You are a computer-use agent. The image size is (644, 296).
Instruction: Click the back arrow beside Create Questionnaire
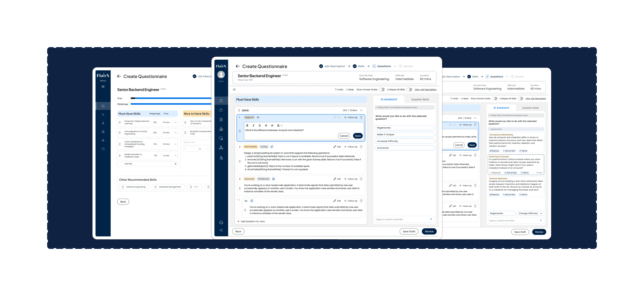(x=237, y=66)
